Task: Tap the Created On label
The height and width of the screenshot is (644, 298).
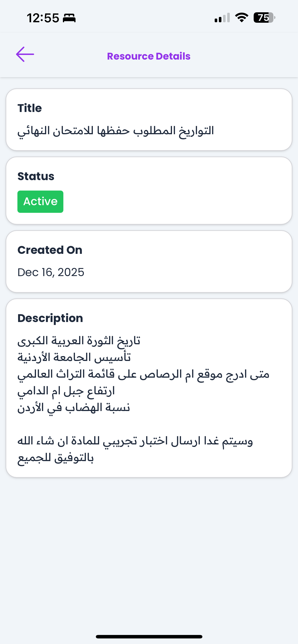Action: coord(50,250)
